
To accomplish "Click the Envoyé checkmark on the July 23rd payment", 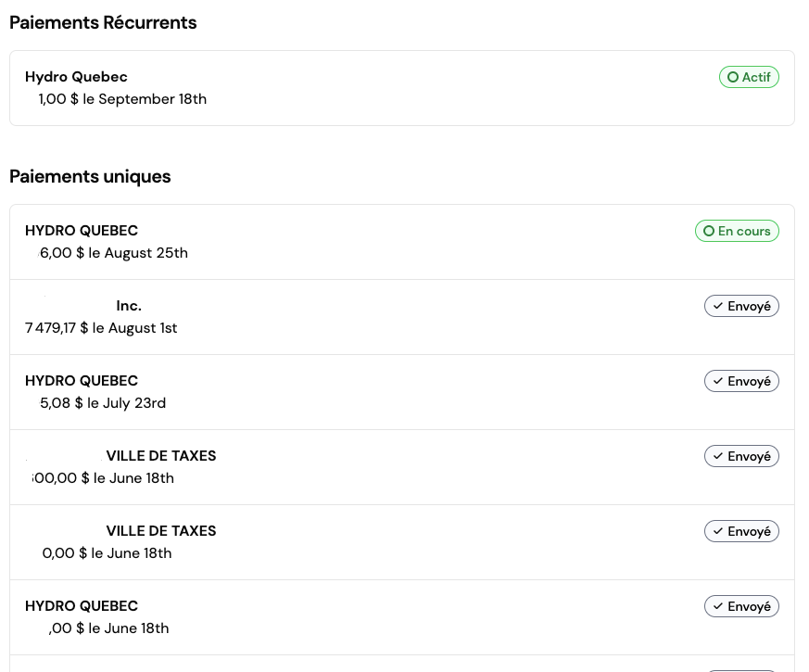I will (718, 381).
